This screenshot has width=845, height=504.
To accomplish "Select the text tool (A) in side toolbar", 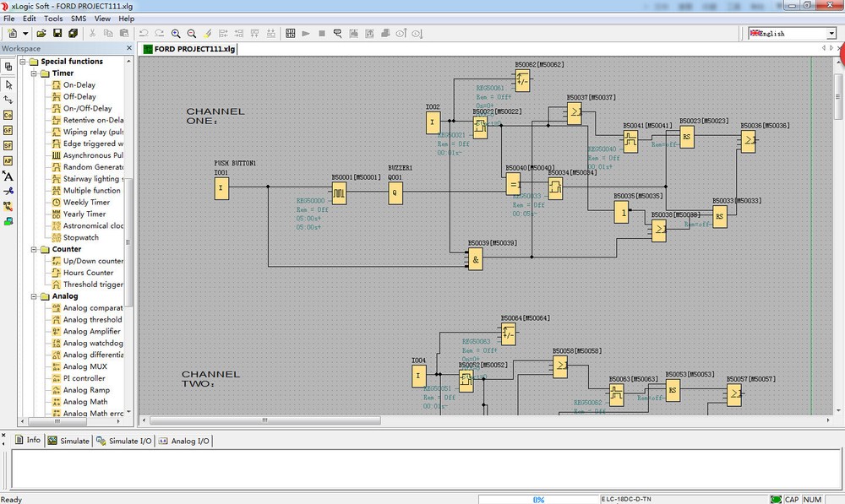I will pos(8,176).
